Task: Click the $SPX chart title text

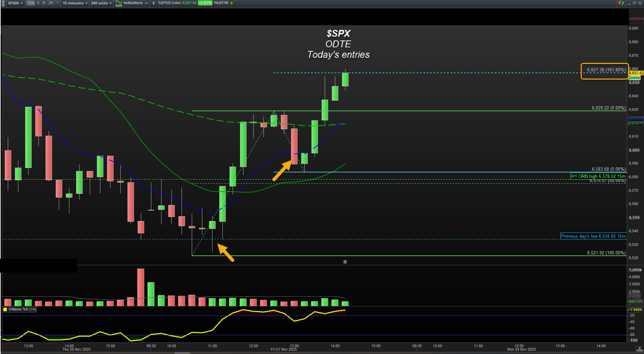Action: (x=338, y=33)
